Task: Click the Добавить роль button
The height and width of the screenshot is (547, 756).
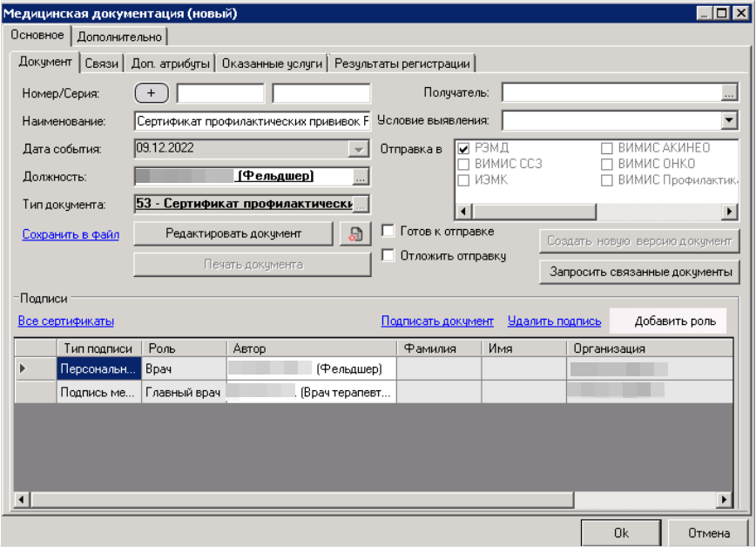Action: coord(668,321)
